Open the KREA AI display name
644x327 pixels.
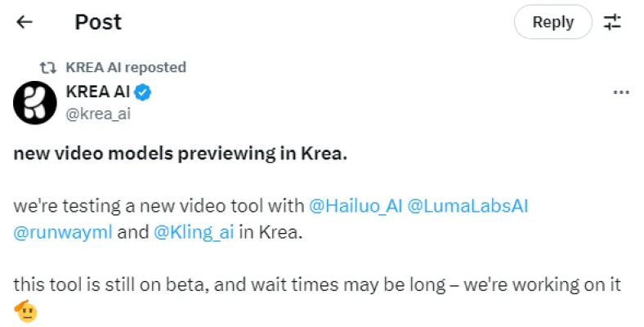click(97, 93)
